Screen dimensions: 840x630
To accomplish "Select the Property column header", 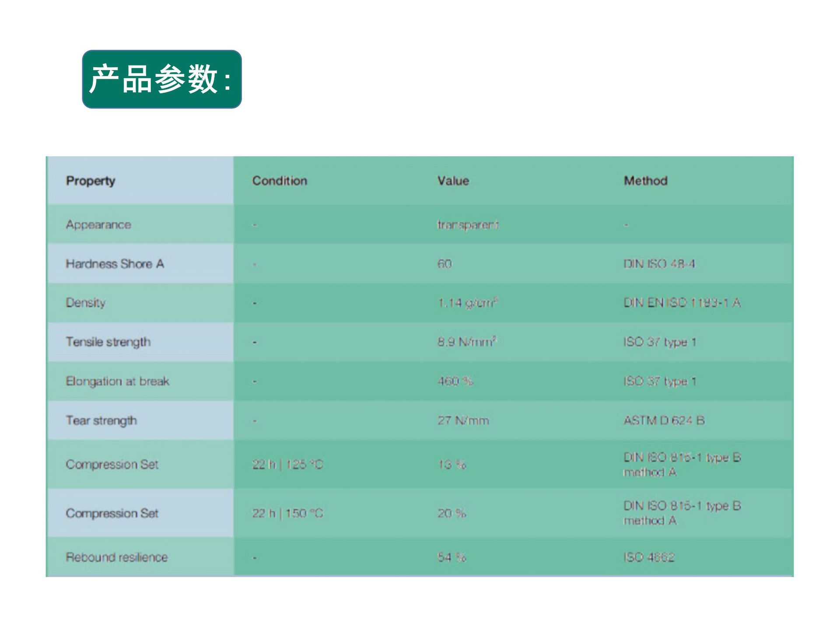I will pyautogui.click(x=91, y=181).
